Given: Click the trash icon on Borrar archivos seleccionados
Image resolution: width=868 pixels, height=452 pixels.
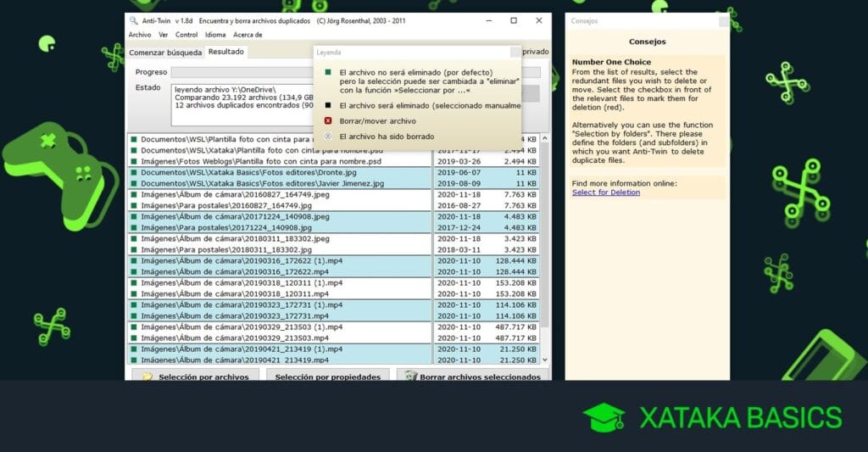Looking at the screenshot, I should [410, 377].
